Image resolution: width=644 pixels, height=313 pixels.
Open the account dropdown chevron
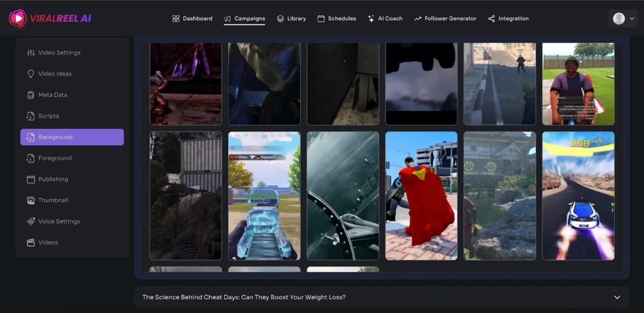pyautogui.click(x=631, y=18)
